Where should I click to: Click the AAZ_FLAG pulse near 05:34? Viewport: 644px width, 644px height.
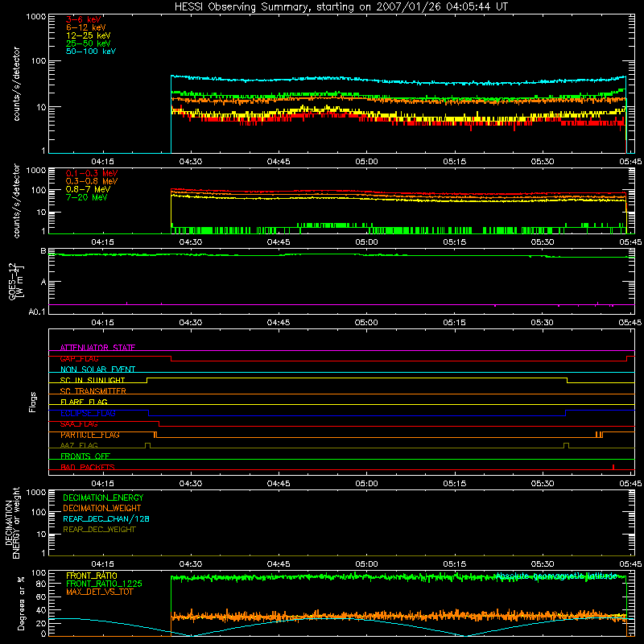567,445
